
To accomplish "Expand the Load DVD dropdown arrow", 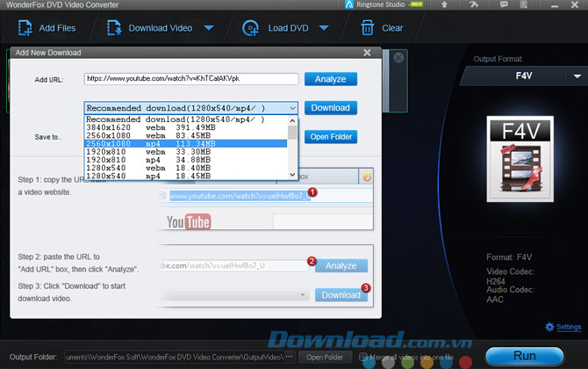I will coord(324,28).
